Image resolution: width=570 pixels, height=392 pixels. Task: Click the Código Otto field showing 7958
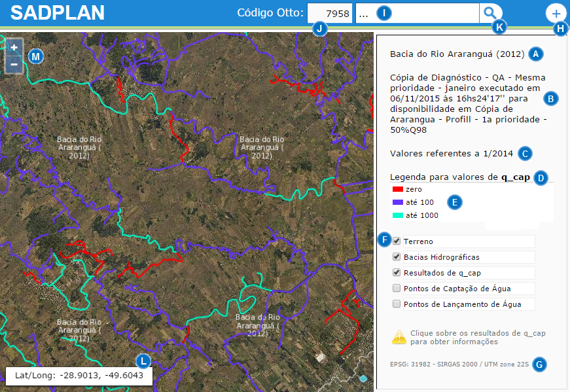(330, 13)
